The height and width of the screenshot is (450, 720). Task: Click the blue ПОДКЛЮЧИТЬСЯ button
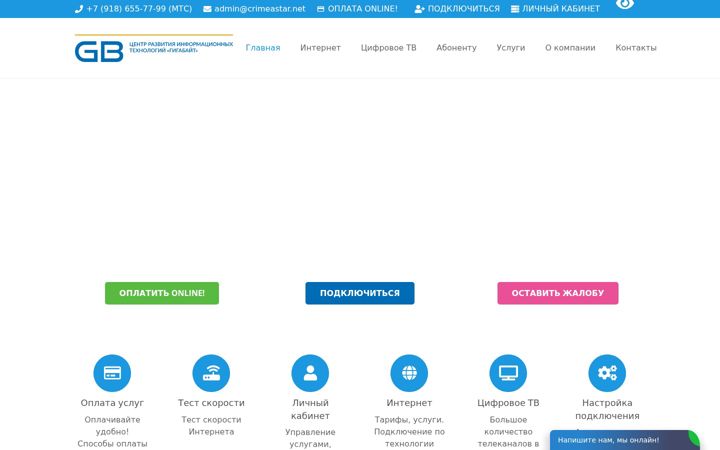360,293
